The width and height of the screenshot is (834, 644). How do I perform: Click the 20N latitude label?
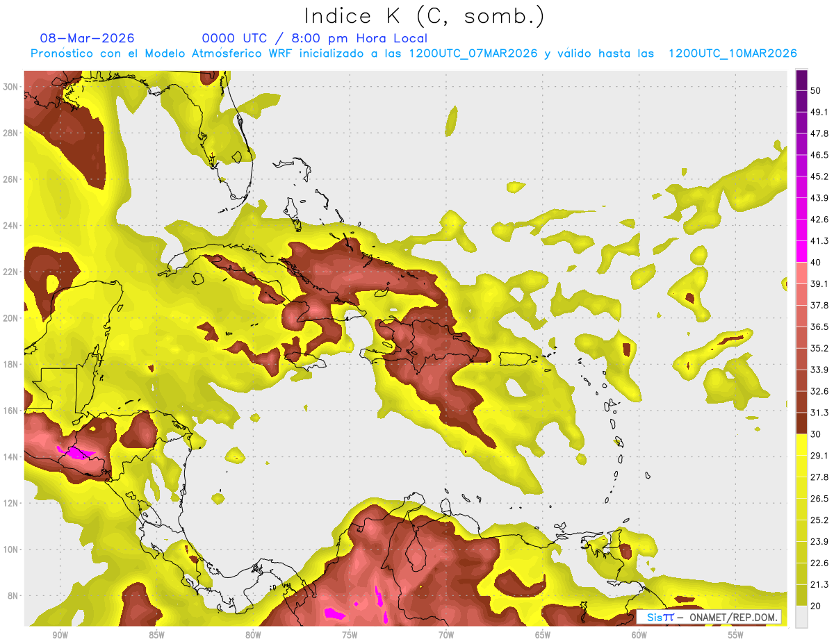(10, 318)
